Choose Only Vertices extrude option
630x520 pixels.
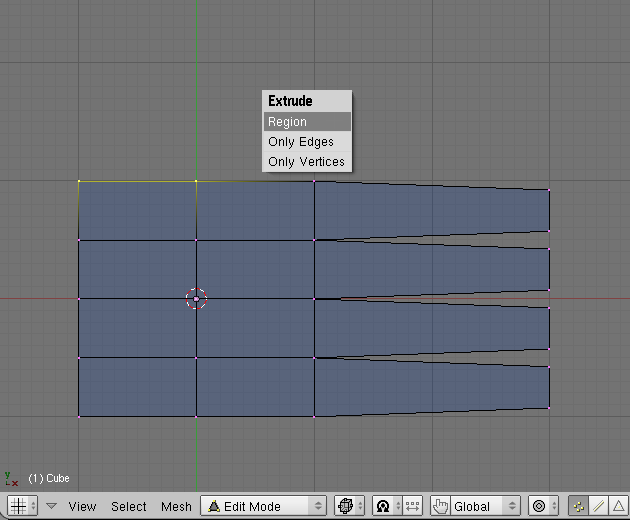[x=307, y=162]
